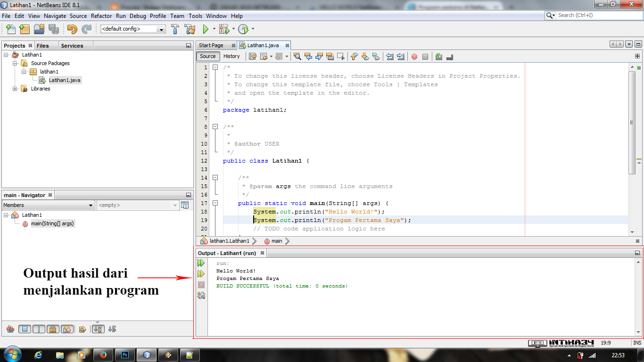Toggle a bookmark on the current line

point(376,57)
